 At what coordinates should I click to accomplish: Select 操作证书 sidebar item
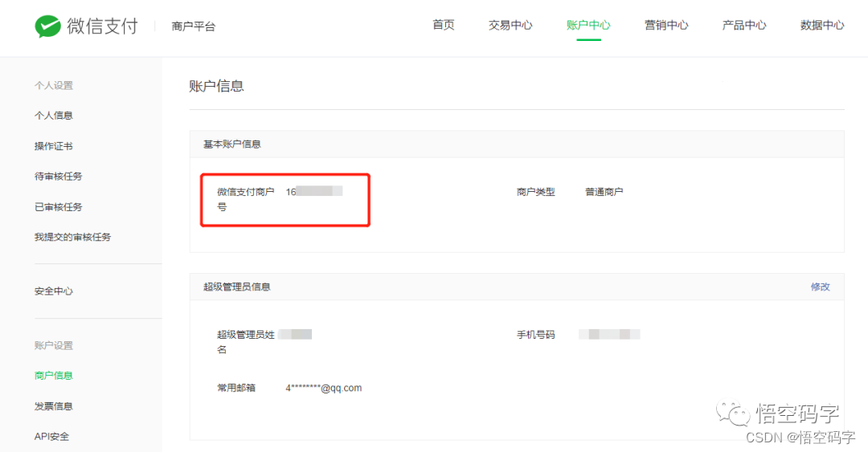[x=54, y=146]
